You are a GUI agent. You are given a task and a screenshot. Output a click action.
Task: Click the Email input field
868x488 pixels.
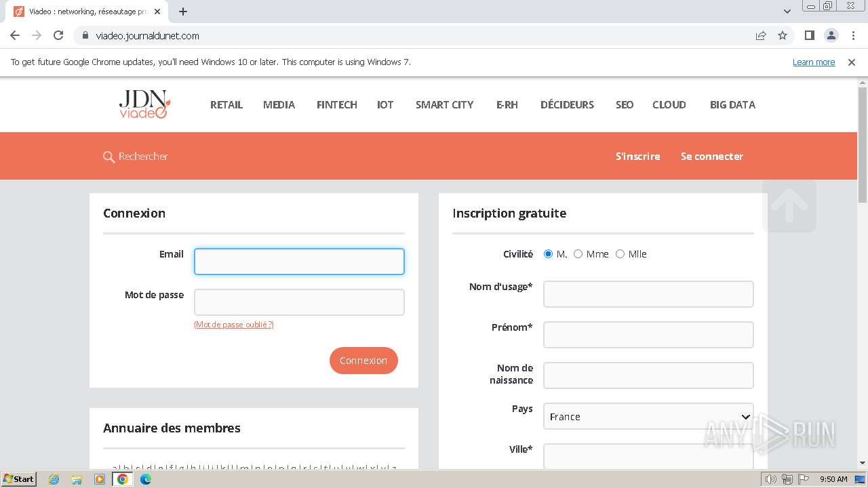299,262
